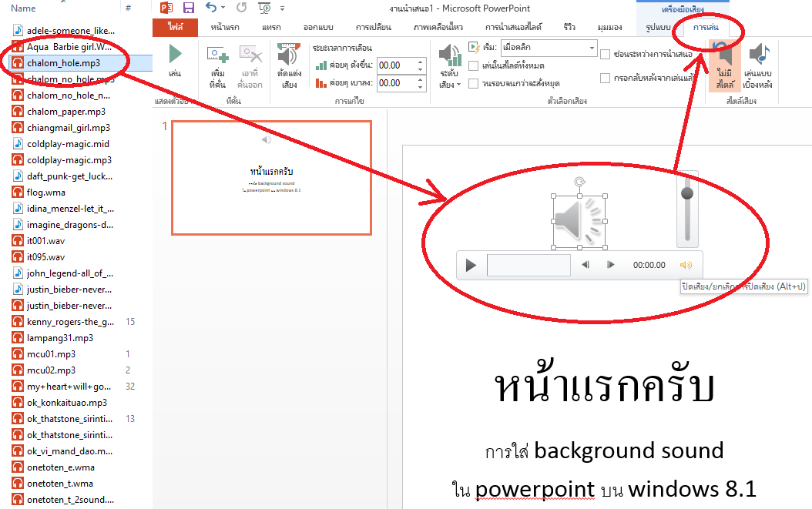Switch to the หน้าแรก Home tab
The width and height of the screenshot is (812, 509).
225,27
